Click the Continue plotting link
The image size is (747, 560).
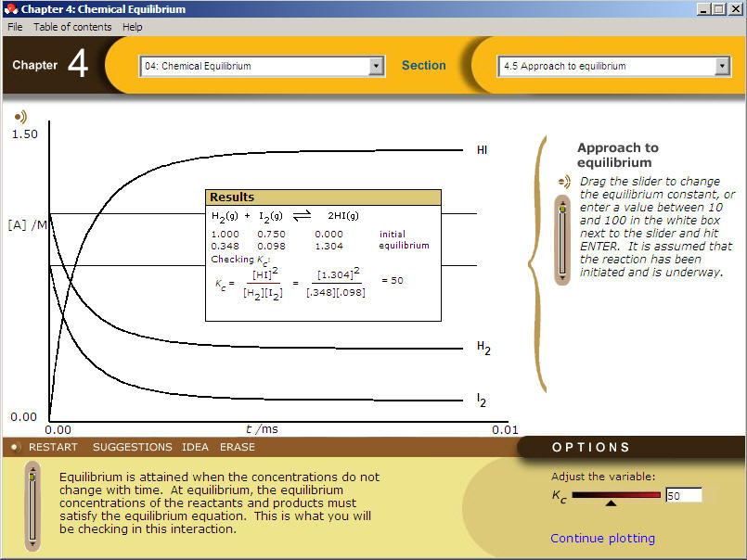click(x=602, y=538)
